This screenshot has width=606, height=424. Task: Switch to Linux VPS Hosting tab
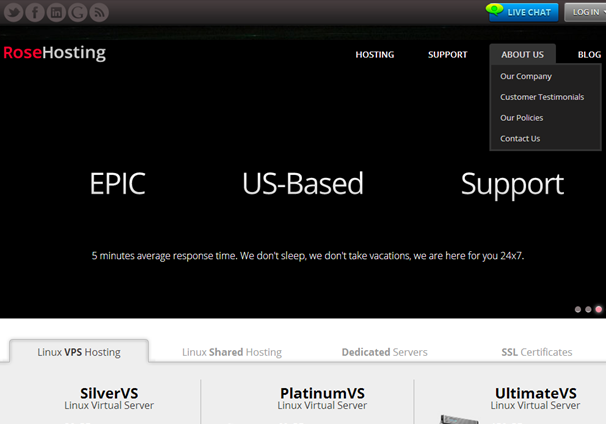79,352
